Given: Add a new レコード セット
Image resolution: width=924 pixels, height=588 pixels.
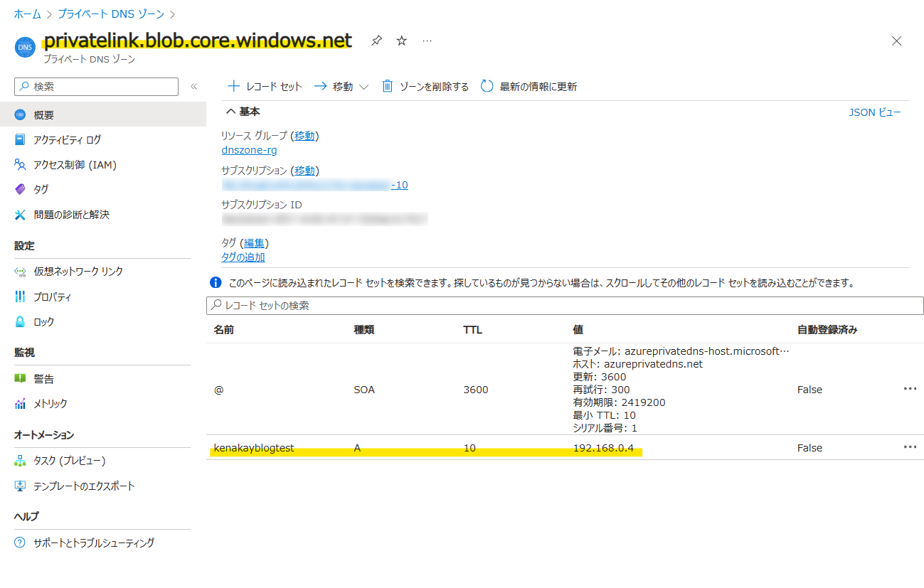Looking at the screenshot, I should click(x=265, y=87).
